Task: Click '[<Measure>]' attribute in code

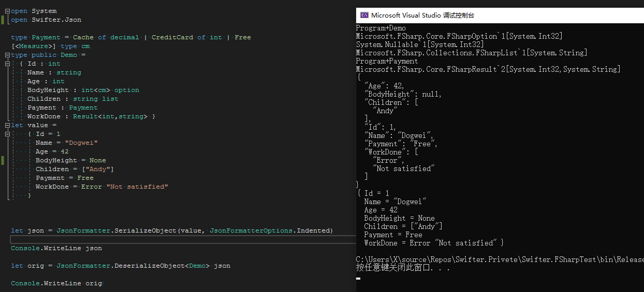Action: [x=34, y=46]
